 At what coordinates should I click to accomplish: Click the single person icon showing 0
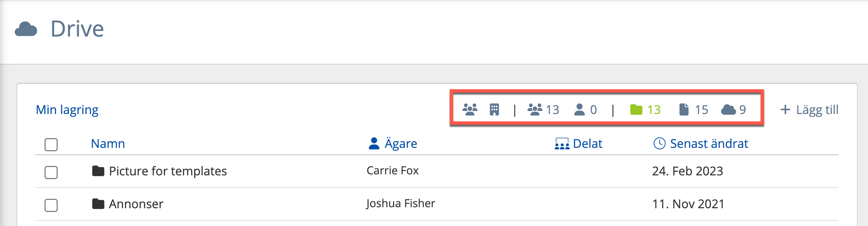[579, 110]
